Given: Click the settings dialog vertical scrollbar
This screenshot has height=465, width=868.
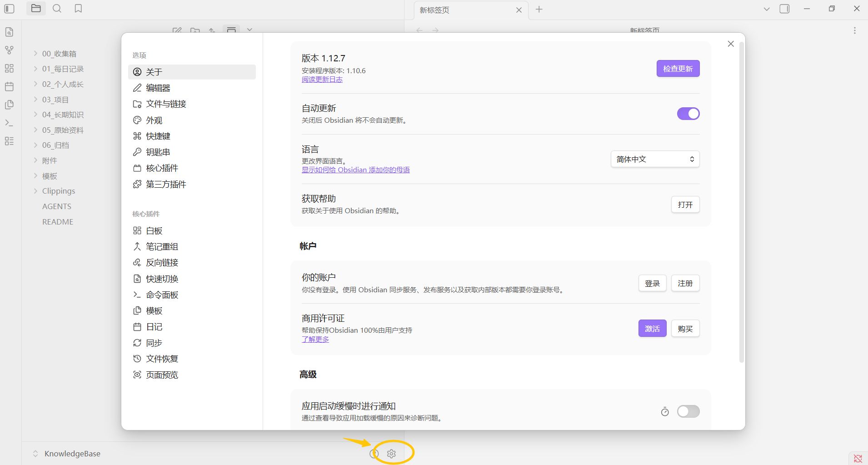Looking at the screenshot, I should (741, 202).
